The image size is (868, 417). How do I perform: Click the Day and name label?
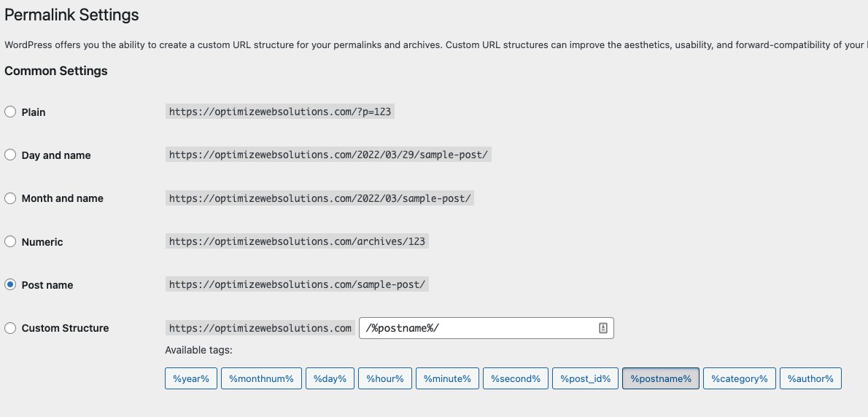point(56,155)
